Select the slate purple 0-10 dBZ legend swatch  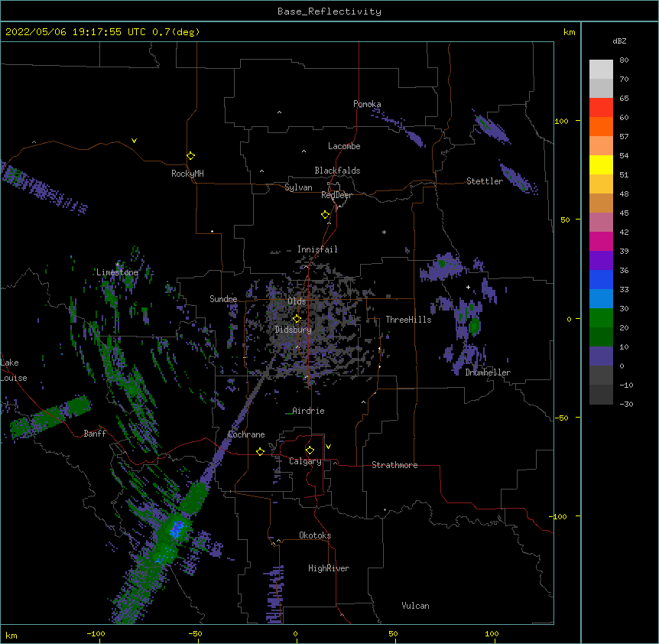pos(601,356)
